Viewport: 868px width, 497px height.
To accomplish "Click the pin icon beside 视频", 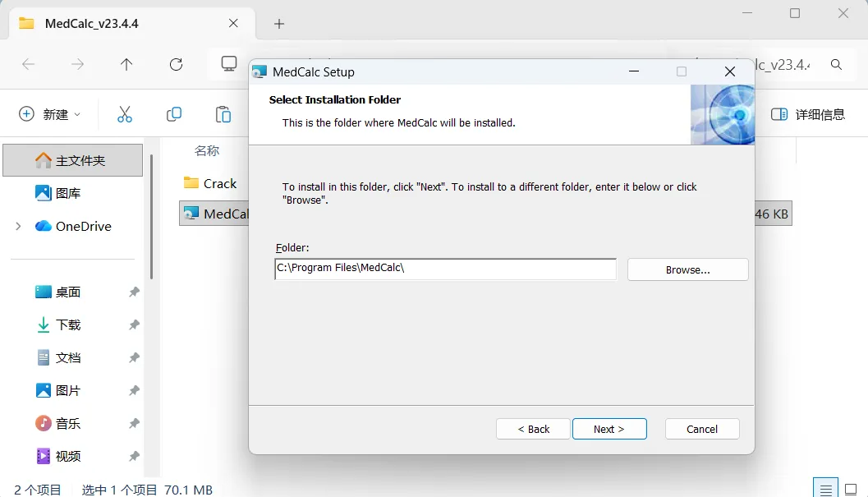I will (134, 456).
